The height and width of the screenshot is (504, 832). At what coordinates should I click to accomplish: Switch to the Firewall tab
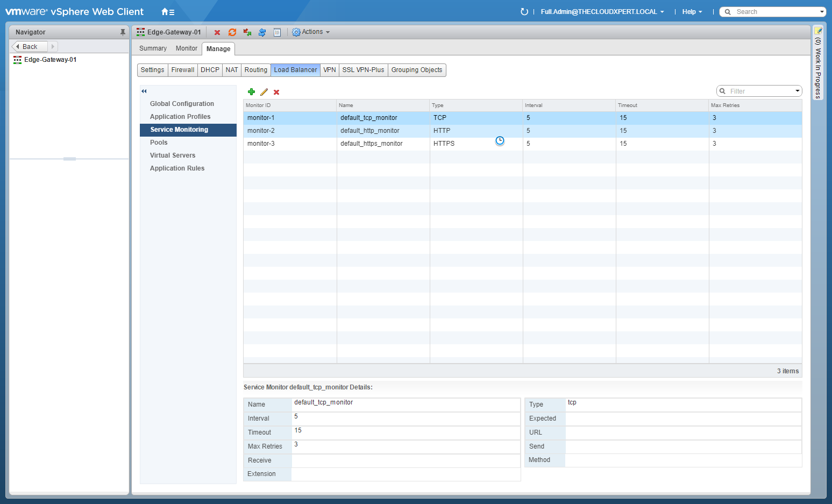tap(183, 70)
